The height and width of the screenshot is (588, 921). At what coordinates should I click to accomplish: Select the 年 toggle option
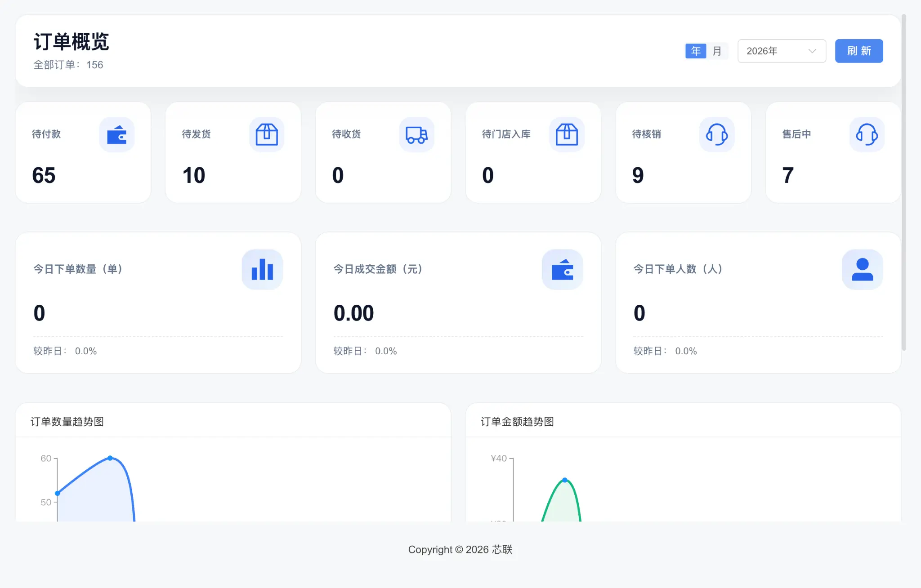(696, 51)
